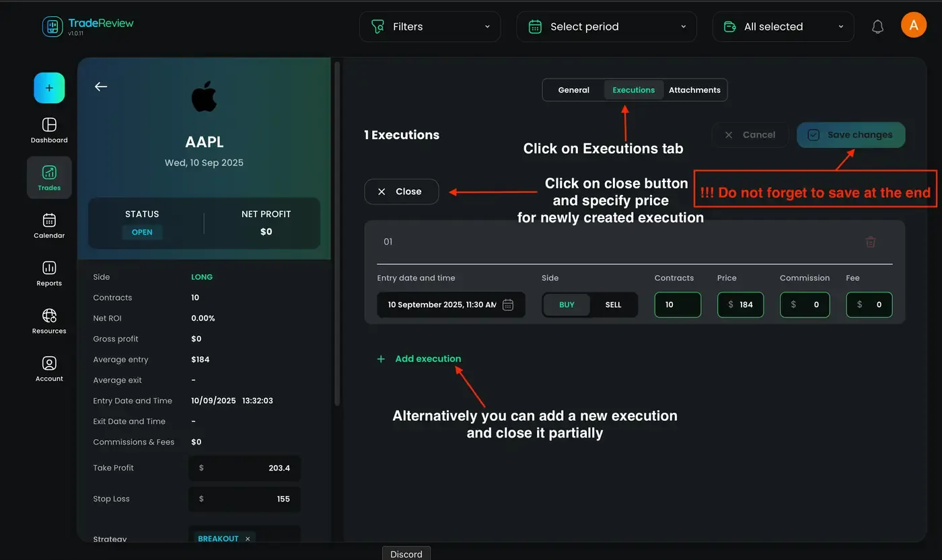Click the Average entry value $184
Image resolution: width=942 pixels, height=560 pixels.
201,360
